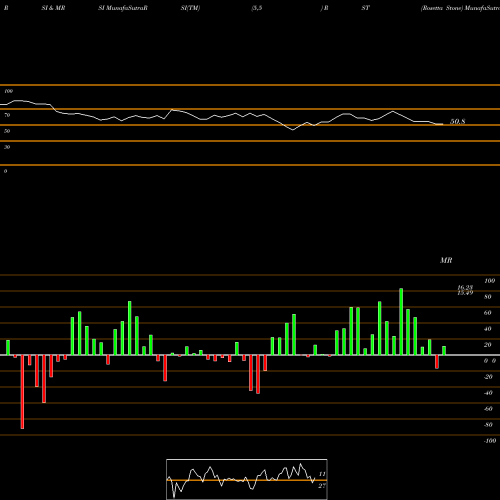Click the 'SI & MR' header text
Viewport: 500px width, 500px height.
click(53, 8)
